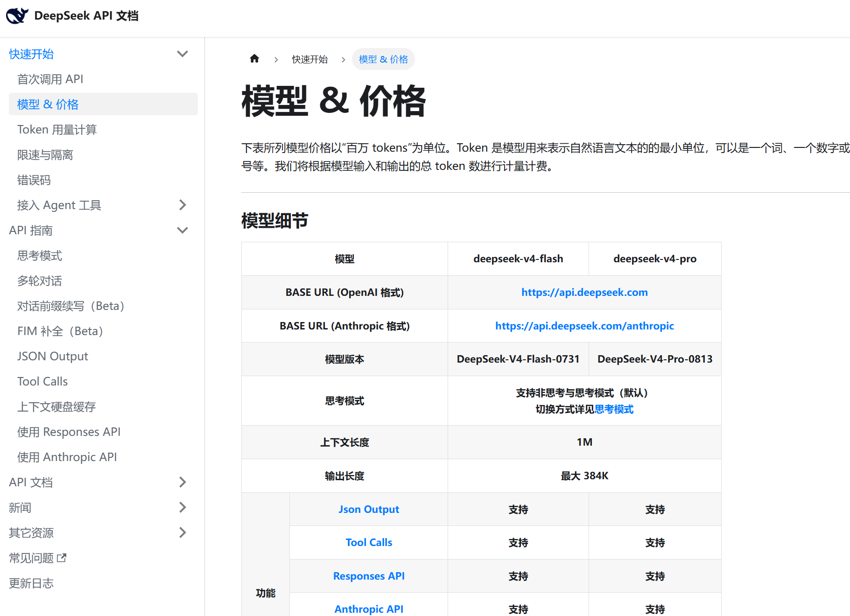
Task: Open 使用 Responses API guide
Action: (69, 432)
